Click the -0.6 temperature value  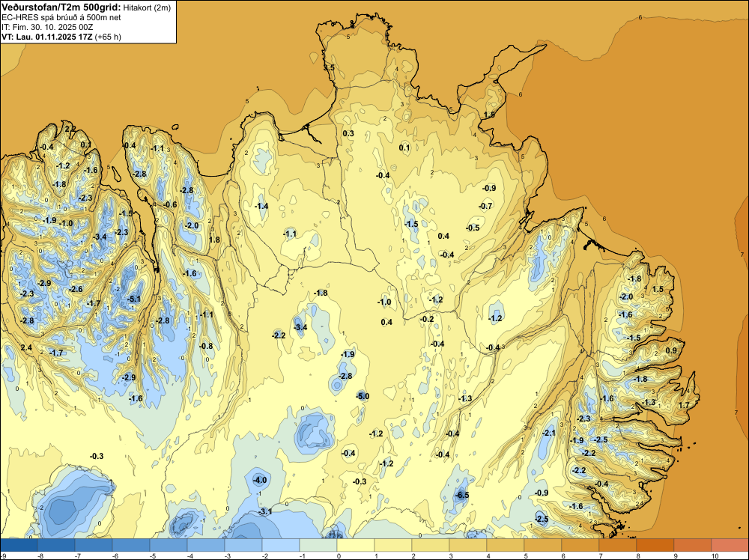click(170, 205)
